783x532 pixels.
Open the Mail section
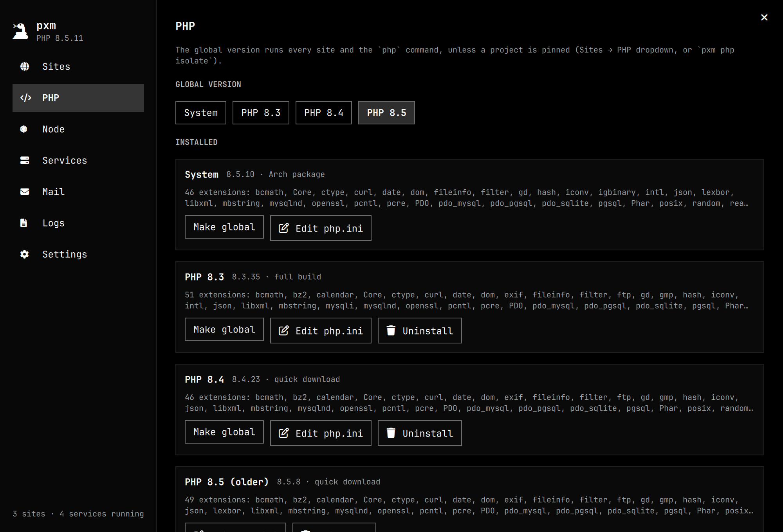click(78, 192)
